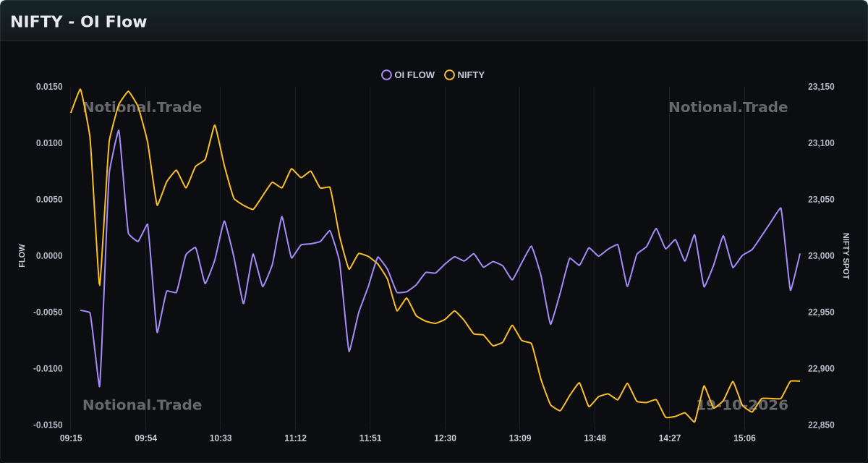
Task: Click the 11:12 time axis label
Action: click(295, 438)
